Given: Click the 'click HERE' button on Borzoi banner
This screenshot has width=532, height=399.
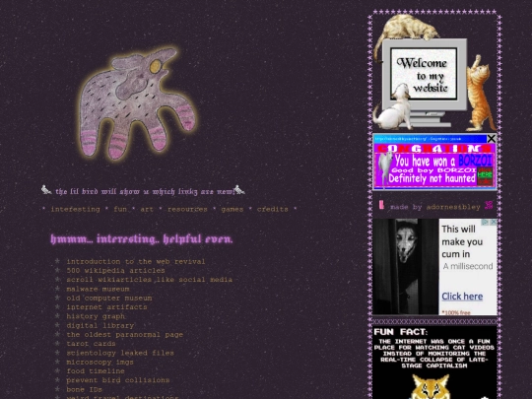Looking at the screenshot, I should 485,175.
